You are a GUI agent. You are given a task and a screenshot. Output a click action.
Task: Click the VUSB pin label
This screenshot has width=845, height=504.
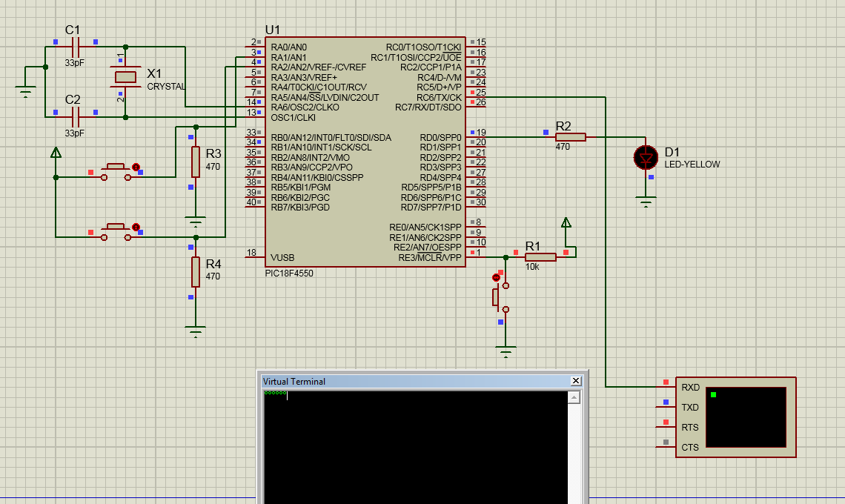coord(282,258)
